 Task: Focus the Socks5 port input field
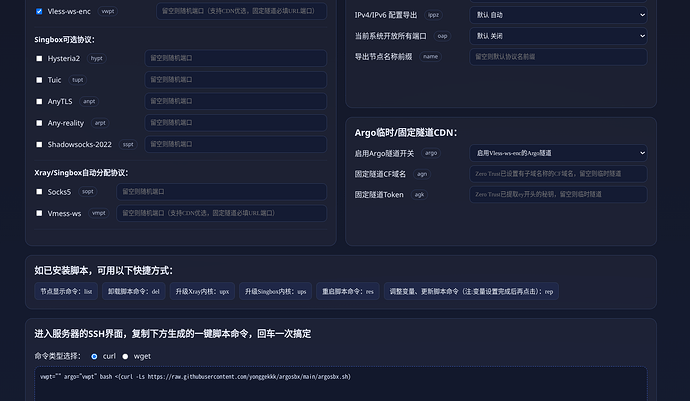pos(221,192)
